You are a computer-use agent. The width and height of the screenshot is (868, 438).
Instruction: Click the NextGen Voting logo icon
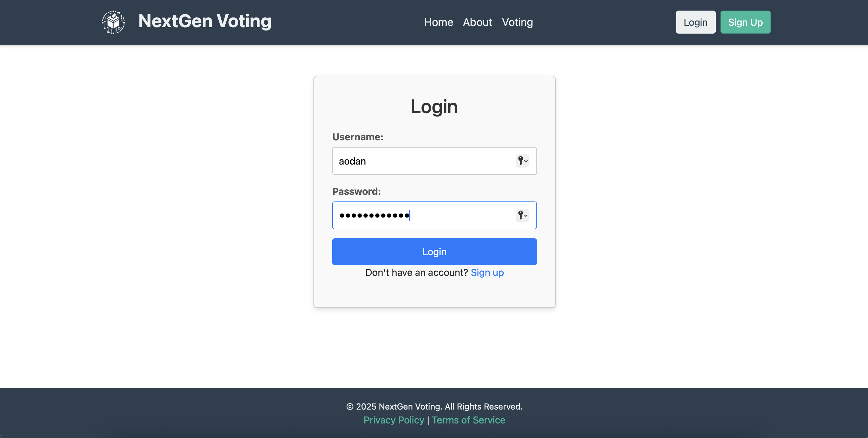coord(114,22)
